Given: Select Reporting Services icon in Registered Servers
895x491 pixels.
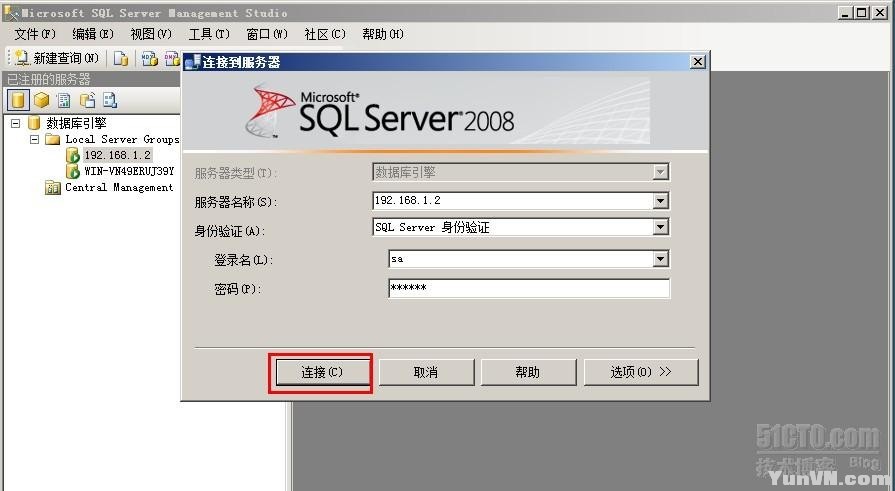Looking at the screenshot, I should [64, 100].
